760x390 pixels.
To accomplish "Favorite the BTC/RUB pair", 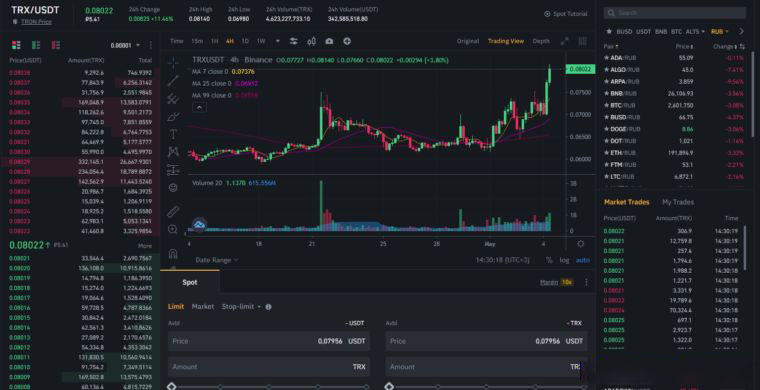I will [x=606, y=105].
